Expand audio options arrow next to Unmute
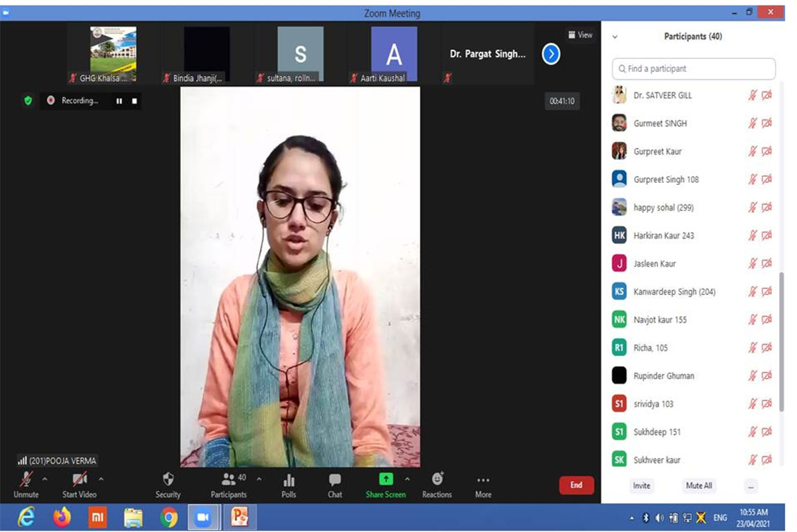 click(x=45, y=479)
